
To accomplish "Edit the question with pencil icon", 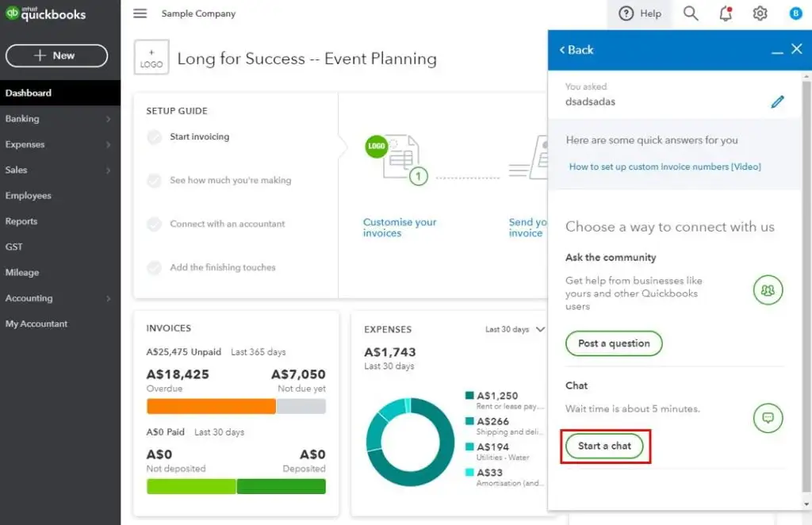I will 777,102.
